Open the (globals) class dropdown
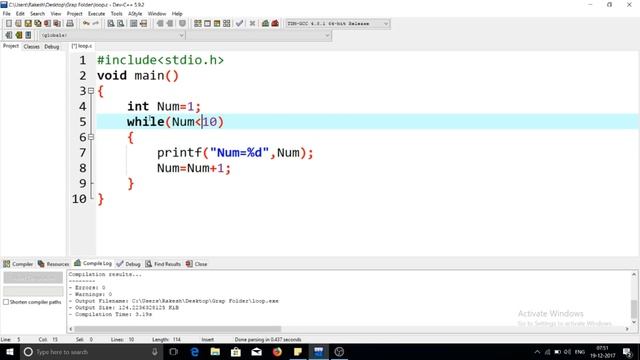The width and height of the screenshot is (640, 360). (112, 36)
